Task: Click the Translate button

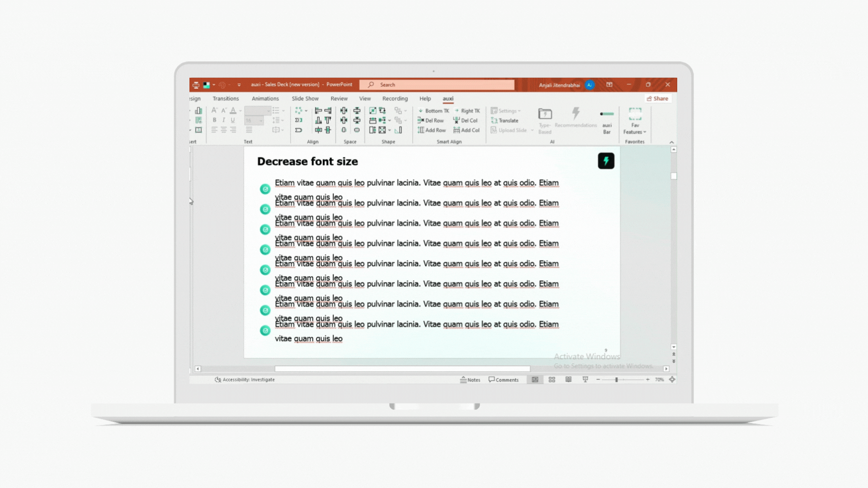Action: tap(505, 121)
